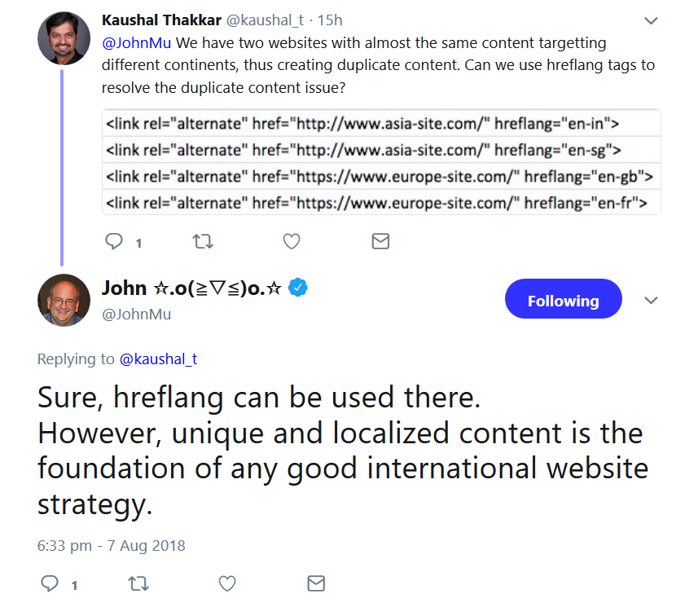Viewport: 698px width, 616px height.
Task: View John's profile avatar
Action: coord(64,301)
